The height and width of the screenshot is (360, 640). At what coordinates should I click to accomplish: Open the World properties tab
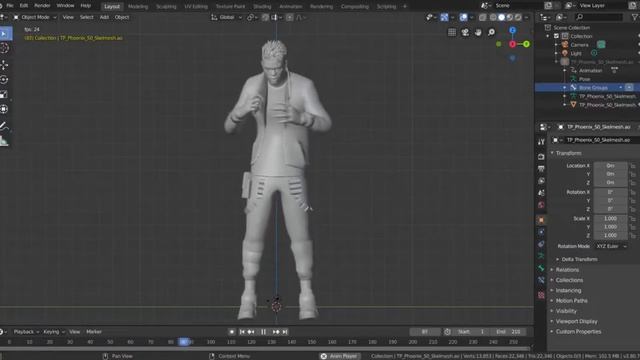(x=541, y=204)
